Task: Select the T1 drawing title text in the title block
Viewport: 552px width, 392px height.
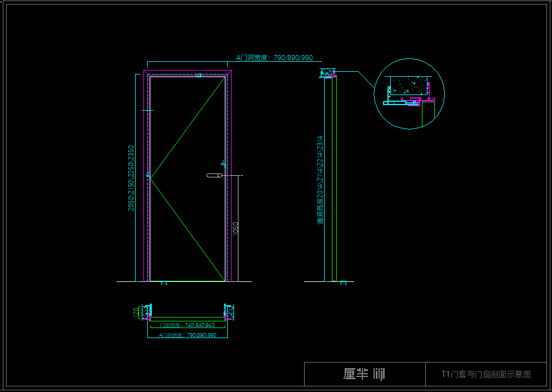Action: click(486, 374)
